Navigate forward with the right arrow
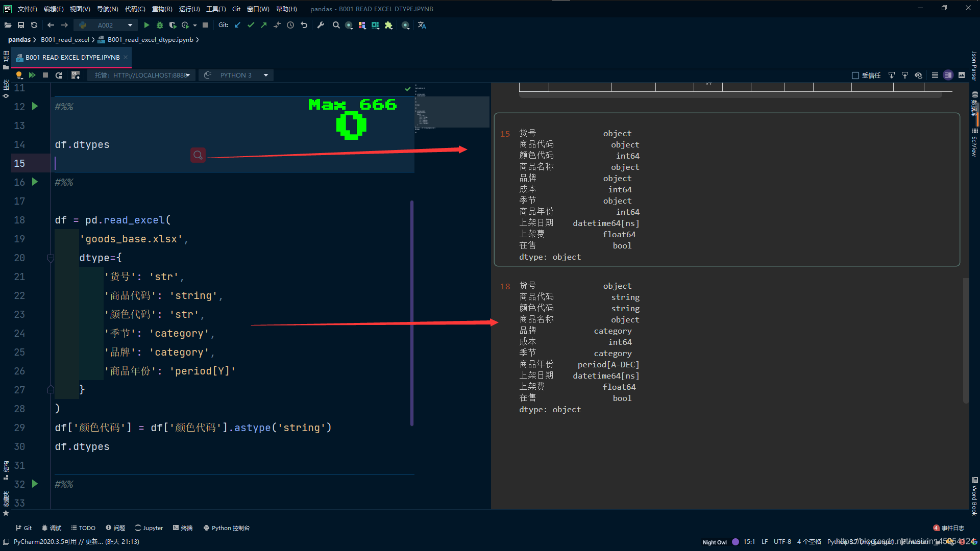This screenshot has width=980, height=551. pyautogui.click(x=64, y=25)
